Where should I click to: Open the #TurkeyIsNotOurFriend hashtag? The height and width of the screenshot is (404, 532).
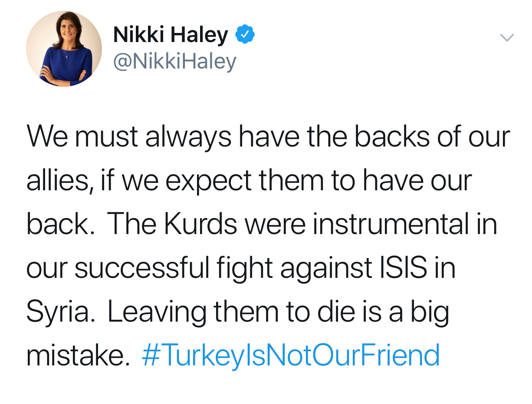tap(291, 355)
